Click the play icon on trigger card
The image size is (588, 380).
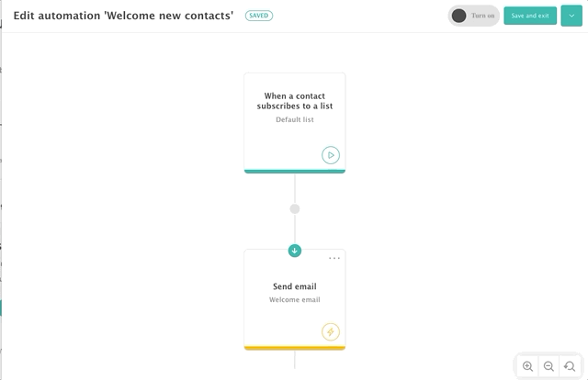pos(331,155)
